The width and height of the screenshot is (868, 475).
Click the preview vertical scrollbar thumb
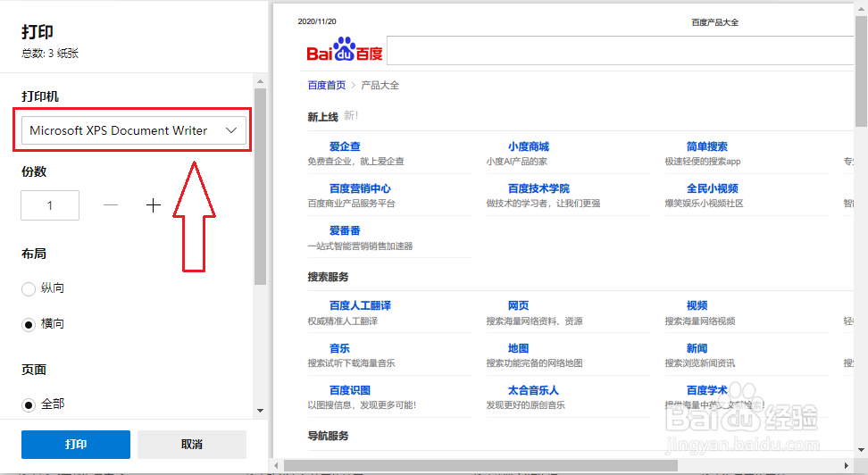click(862, 71)
